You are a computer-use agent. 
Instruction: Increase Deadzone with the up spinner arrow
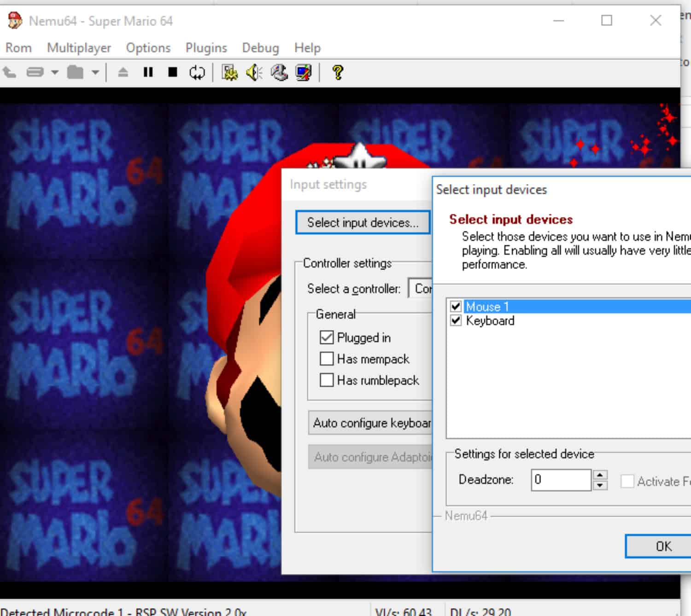pyautogui.click(x=600, y=475)
